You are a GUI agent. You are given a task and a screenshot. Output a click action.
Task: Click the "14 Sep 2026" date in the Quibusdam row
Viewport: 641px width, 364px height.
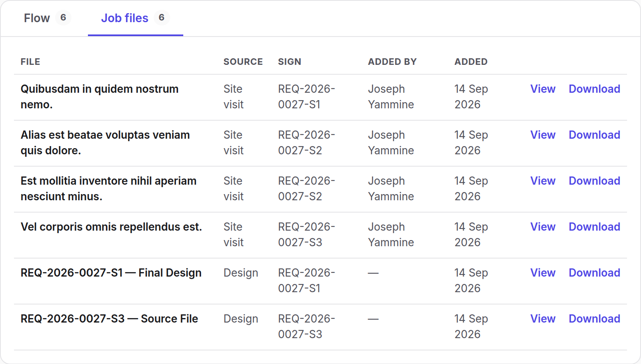click(471, 97)
